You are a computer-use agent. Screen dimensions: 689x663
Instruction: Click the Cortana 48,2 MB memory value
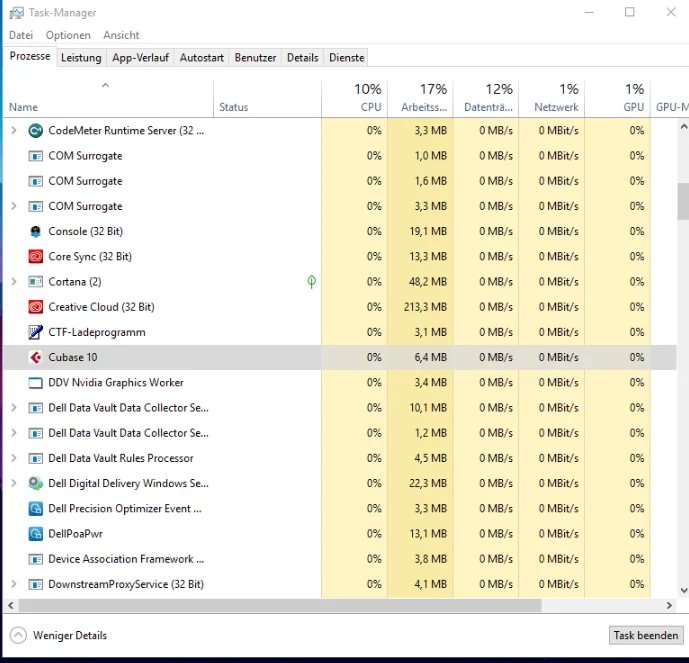click(x=428, y=282)
